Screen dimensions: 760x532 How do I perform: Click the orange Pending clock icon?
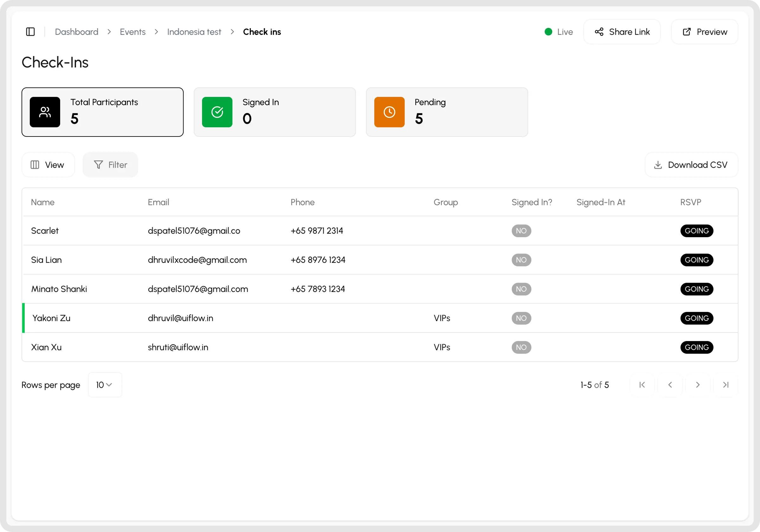pos(389,112)
